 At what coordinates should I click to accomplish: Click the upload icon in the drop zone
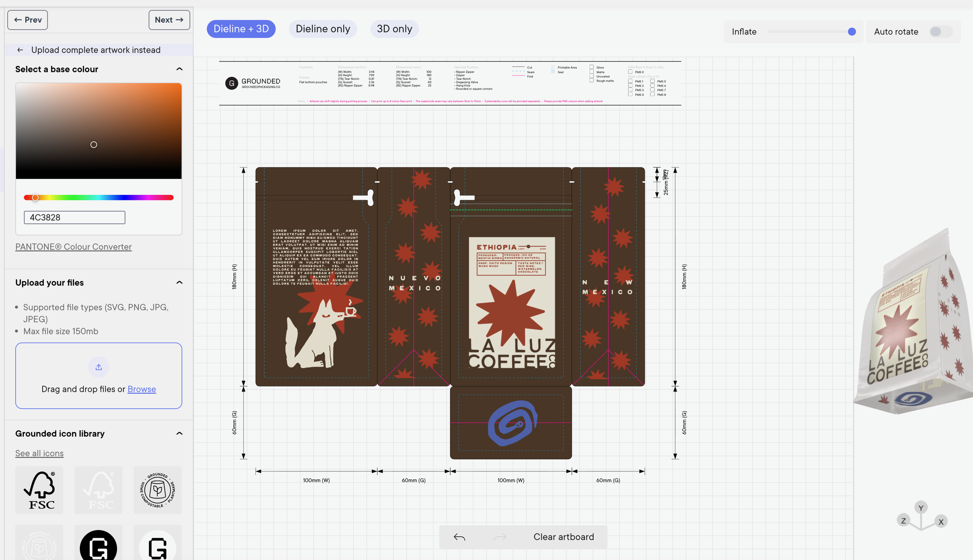[x=98, y=367]
